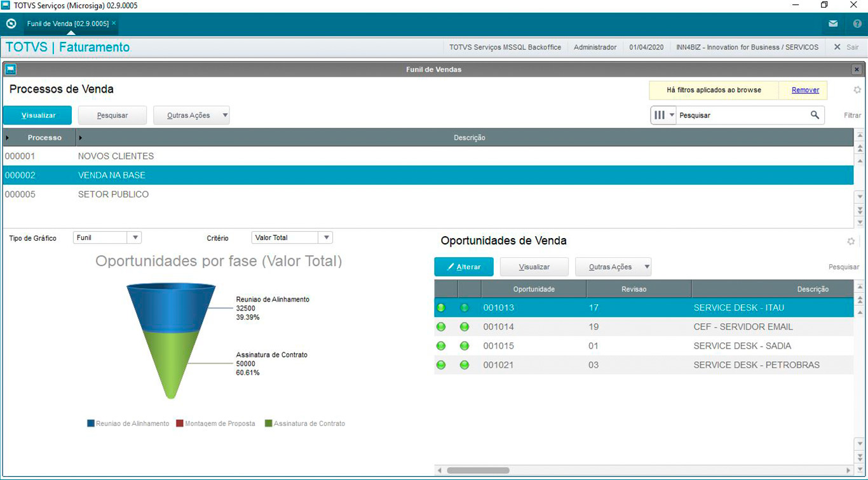868x480 pixels.
Task: Select process row 000005 SETOR PUBLICO
Action: tap(428, 194)
